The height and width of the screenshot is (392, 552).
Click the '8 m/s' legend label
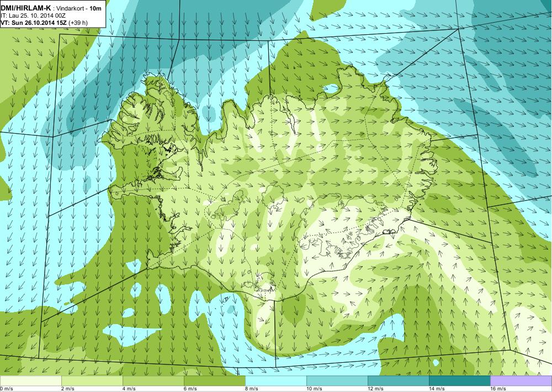pos(252,389)
